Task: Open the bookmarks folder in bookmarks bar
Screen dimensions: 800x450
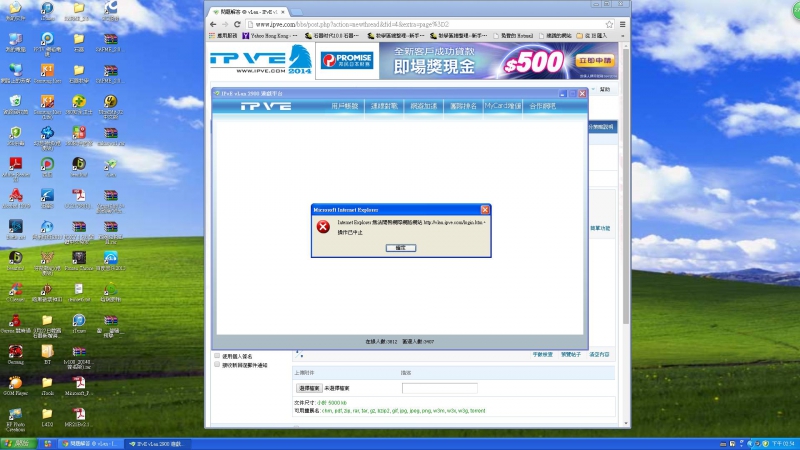Action: [592, 36]
